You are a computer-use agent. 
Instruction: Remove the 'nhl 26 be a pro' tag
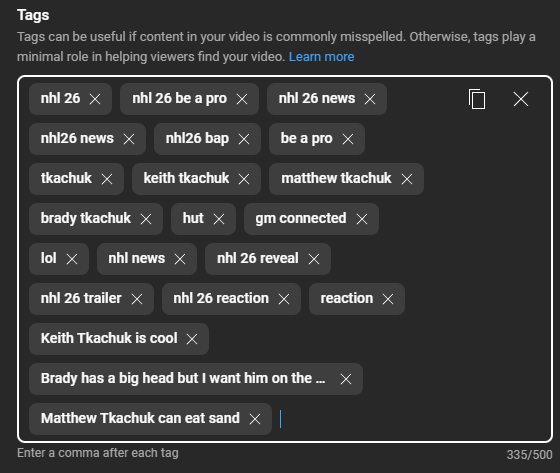tap(242, 99)
